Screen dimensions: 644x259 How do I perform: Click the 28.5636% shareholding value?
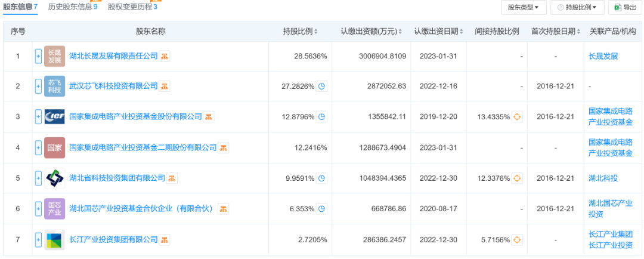pos(311,56)
